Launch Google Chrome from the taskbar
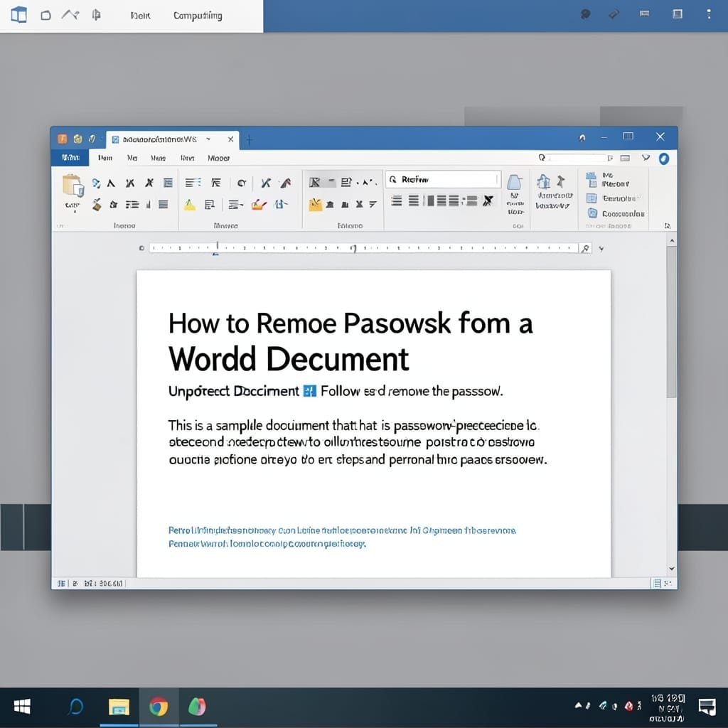The image size is (728, 728). (x=159, y=707)
